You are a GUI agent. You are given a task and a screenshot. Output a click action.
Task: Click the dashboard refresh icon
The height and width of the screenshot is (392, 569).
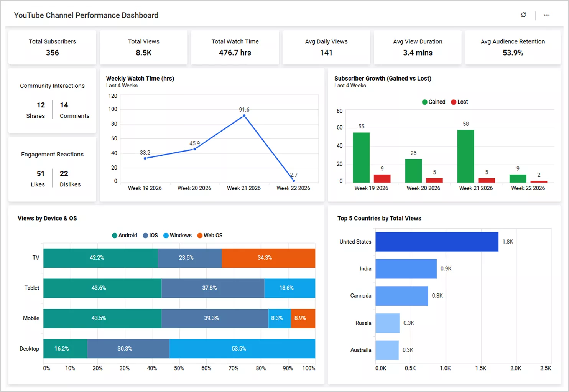523,15
